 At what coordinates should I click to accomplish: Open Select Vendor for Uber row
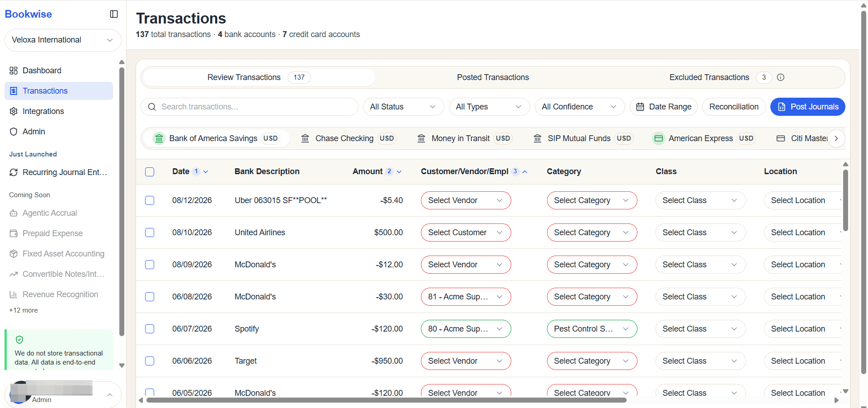pyautogui.click(x=466, y=200)
